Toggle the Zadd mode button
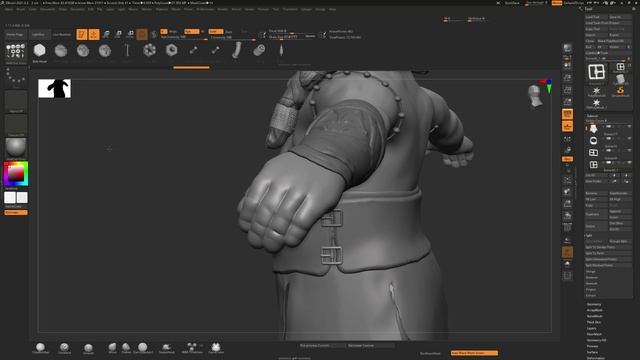Image resolution: width=640 pixels, height=360 pixels. pos(215,31)
